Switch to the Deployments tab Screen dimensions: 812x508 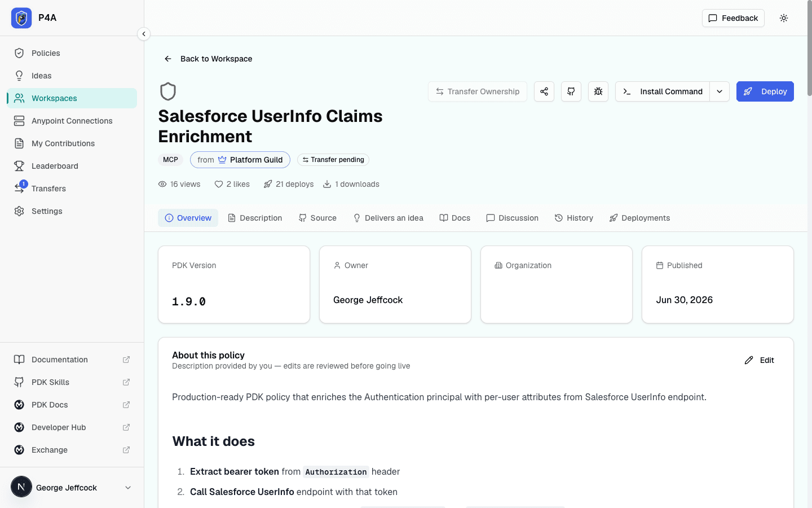pos(639,218)
